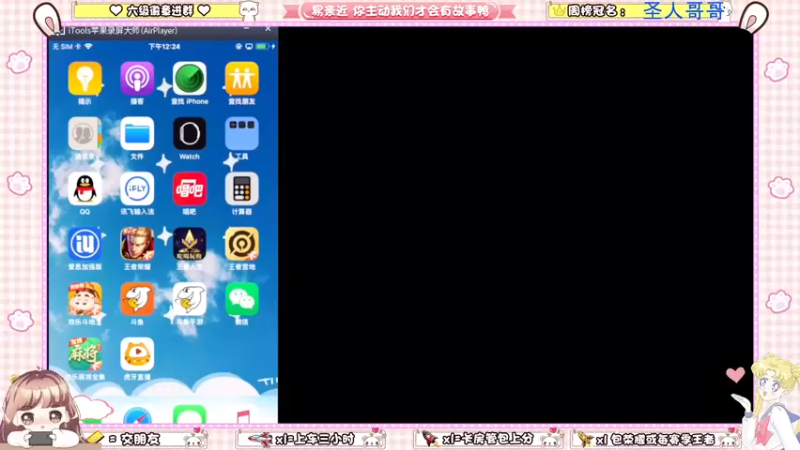This screenshot has width=800, height=450.
Task: Launch the QQ penguin app
Action: click(85, 189)
